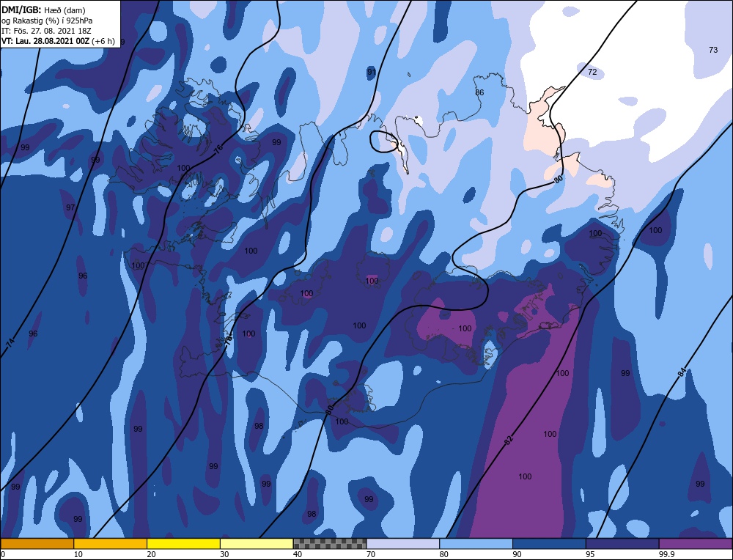
Task: Click the legend scale tick label '40'
Action: [x=298, y=554]
